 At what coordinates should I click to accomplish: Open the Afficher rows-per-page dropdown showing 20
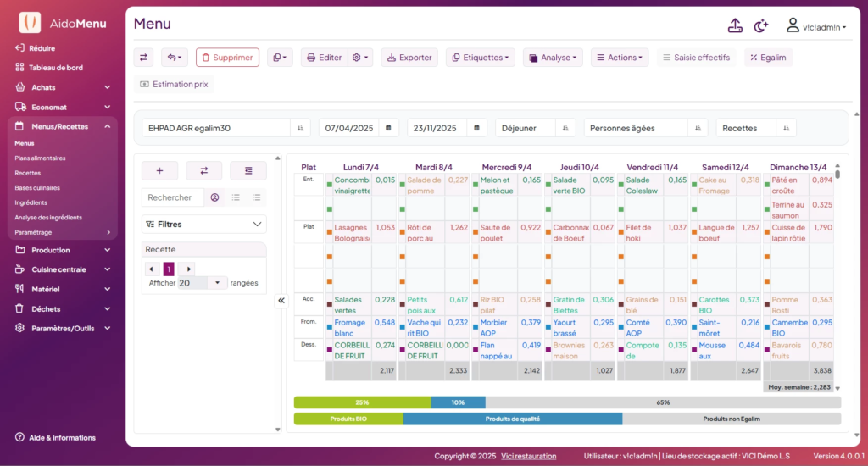(202, 283)
